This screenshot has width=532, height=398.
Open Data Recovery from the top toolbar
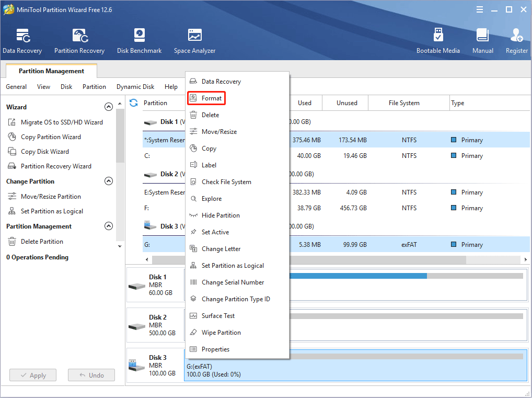click(x=22, y=41)
